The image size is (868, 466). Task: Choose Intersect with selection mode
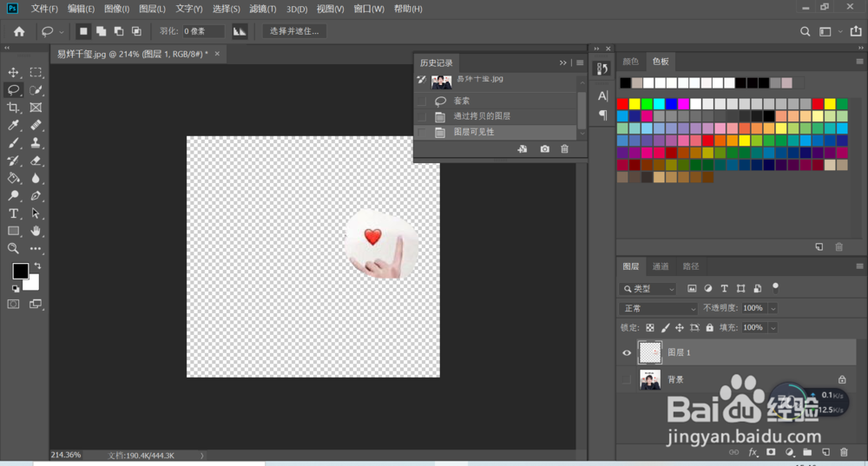(137, 31)
